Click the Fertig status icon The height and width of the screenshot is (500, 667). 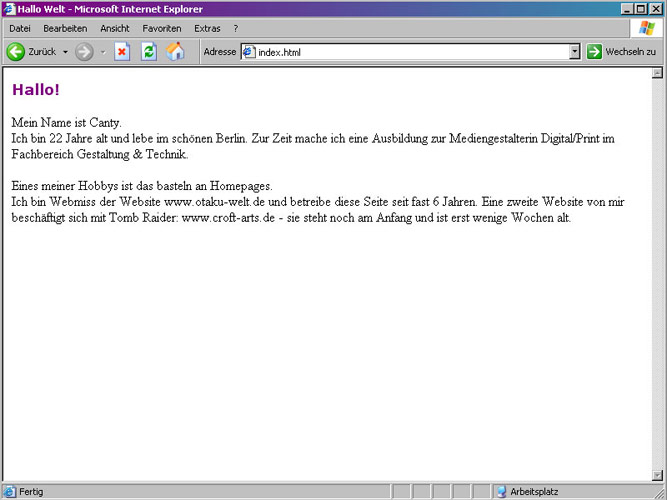(x=9, y=491)
